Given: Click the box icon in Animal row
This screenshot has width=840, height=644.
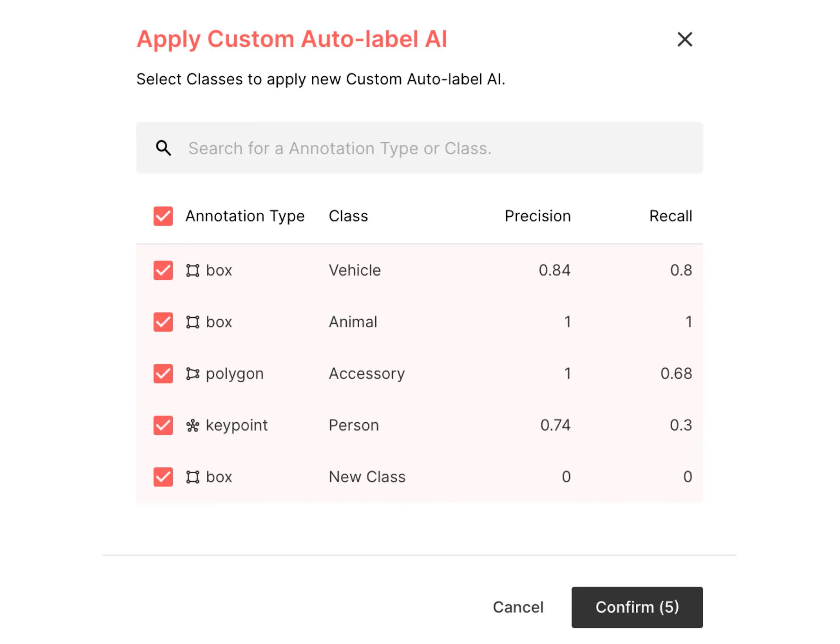Looking at the screenshot, I should coord(193,322).
